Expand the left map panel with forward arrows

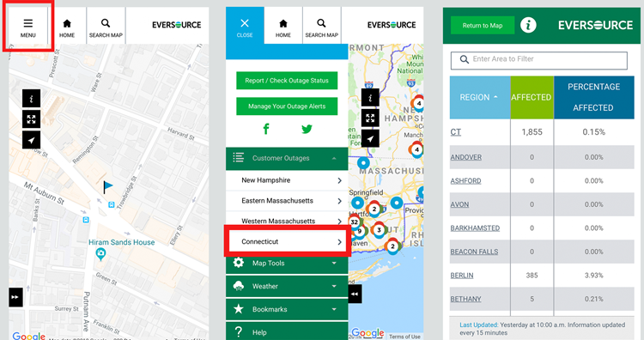coord(15,297)
